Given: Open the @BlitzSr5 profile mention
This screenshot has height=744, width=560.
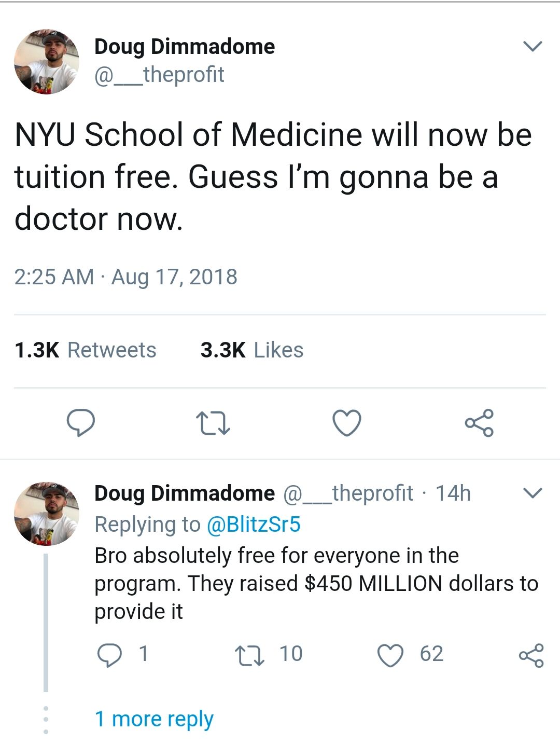Looking at the screenshot, I should [x=254, y=524].
